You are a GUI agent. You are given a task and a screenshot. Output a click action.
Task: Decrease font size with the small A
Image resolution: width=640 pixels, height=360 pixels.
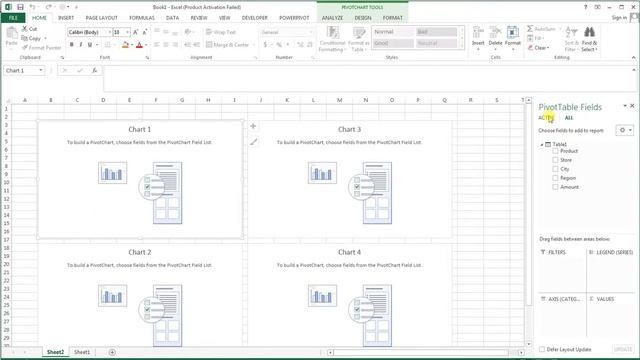pyautogui.click(x=144, y=32)
